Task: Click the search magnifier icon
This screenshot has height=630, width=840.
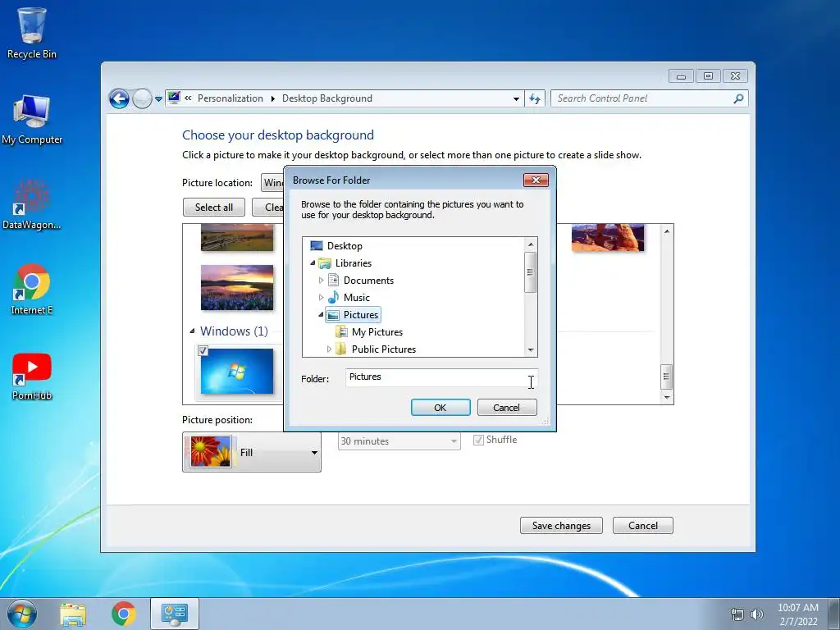Action: click(738, 98)
